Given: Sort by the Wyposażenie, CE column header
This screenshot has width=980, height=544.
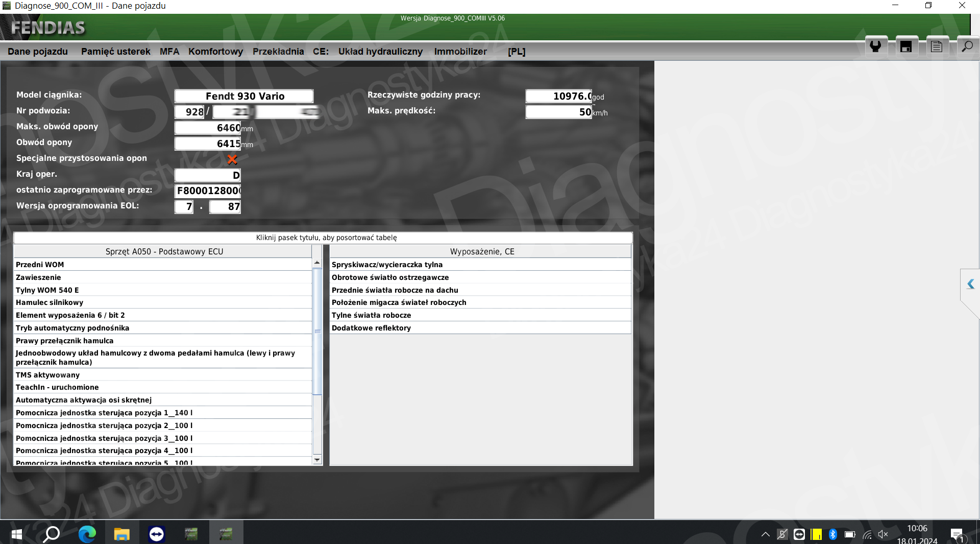Looking at the screenshot, I should click(481, 251).
